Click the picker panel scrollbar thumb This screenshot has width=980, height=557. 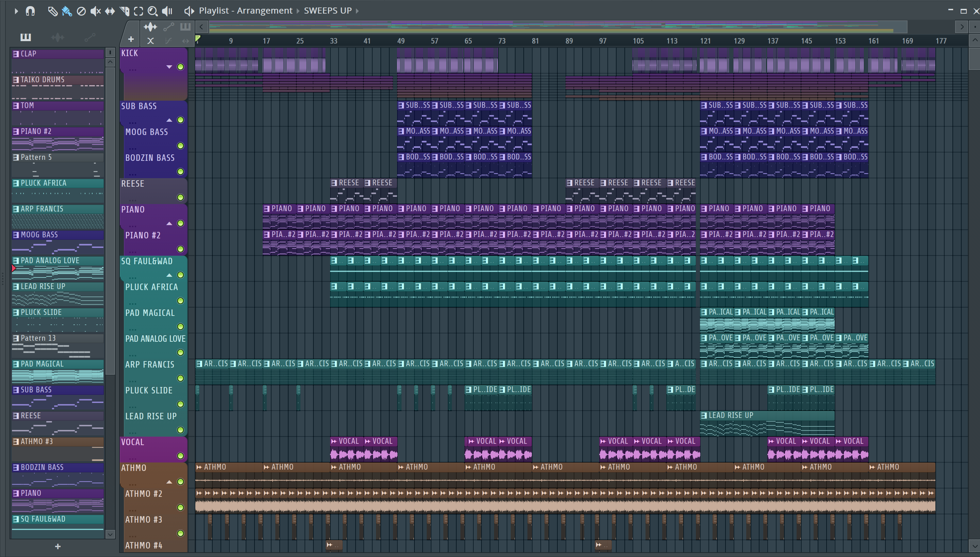coord(110,221)
